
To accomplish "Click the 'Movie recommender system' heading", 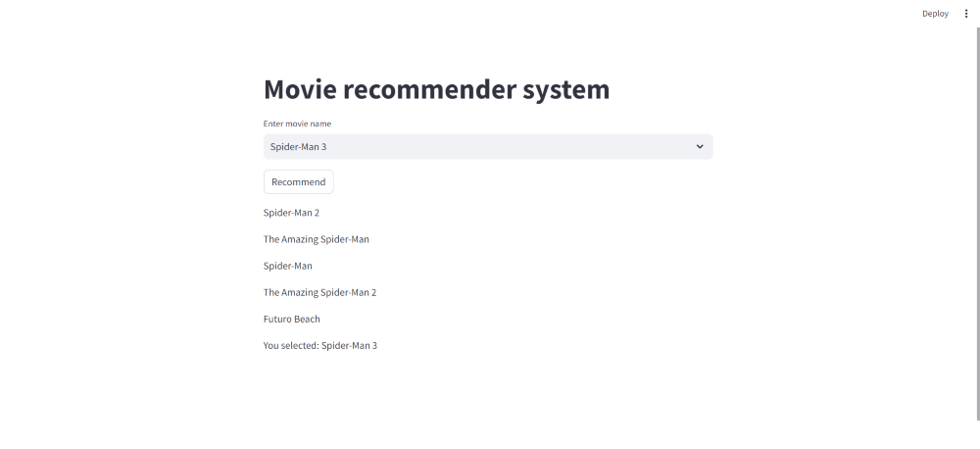I will (x=436, y=89).
